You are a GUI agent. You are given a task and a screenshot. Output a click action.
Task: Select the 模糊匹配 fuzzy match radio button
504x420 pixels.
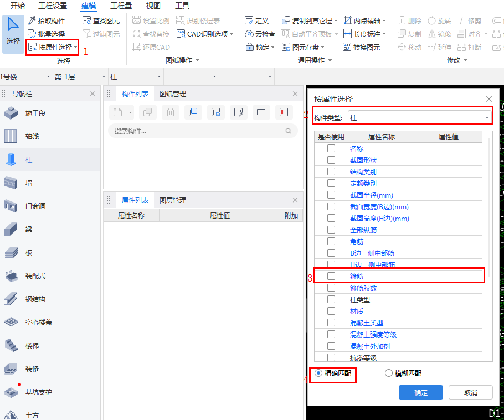tap(390, 373)
